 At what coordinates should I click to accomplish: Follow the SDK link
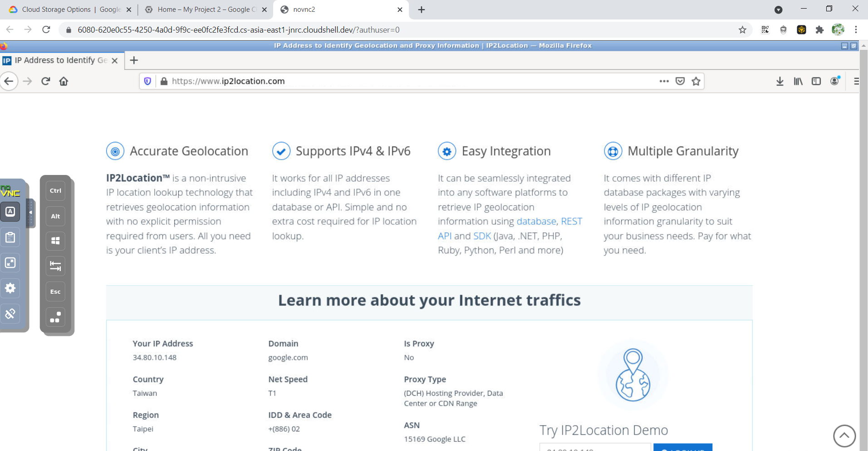point(482,236)
